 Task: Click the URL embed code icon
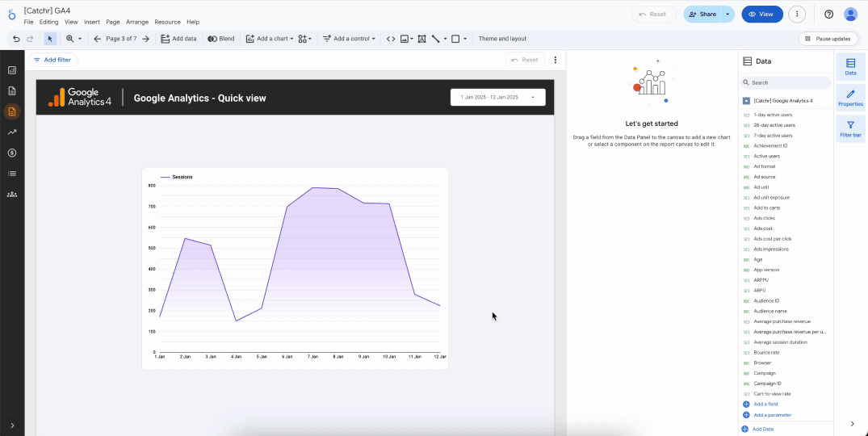coord(391,39)
